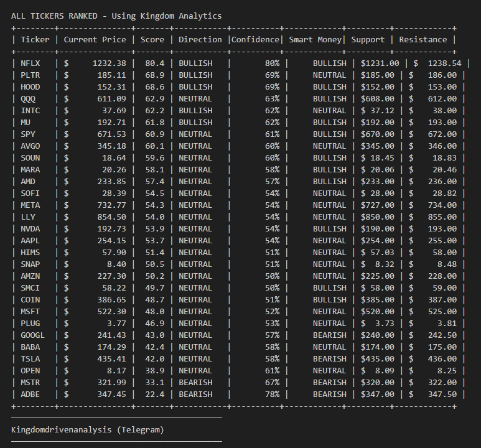
Task: Click the ALL TICKERS RANKED title line
Action: pos(116,16)
